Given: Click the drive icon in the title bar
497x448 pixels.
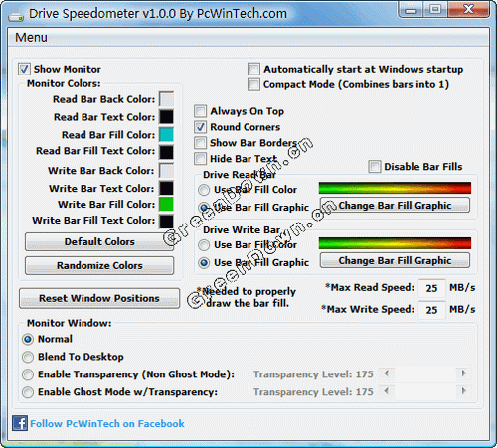Looking at the screenshot, I should tap(16, 16).
